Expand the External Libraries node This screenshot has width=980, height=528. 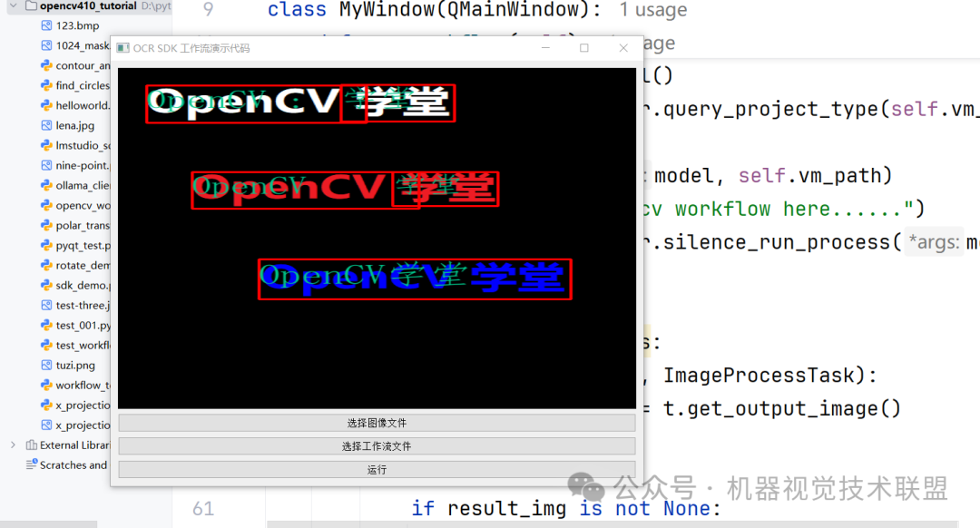13,445
